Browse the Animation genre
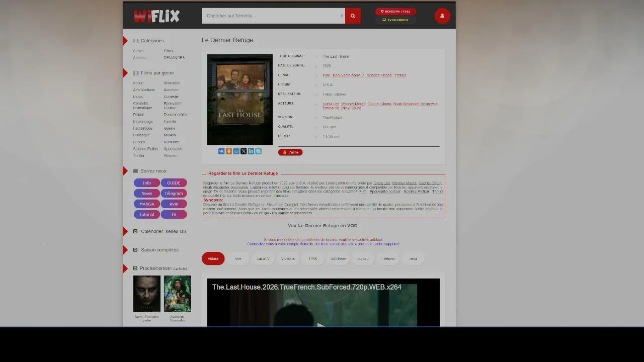The image size is (644, 362). coord(172,83)
